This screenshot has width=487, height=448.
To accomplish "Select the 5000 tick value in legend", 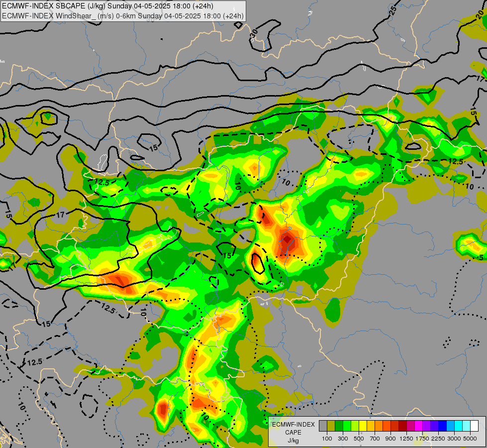I will coord(470,439).
